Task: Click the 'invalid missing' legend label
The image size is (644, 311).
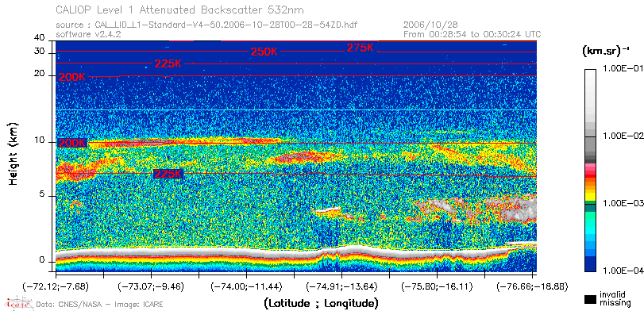Action: click(x=615, y=299)
